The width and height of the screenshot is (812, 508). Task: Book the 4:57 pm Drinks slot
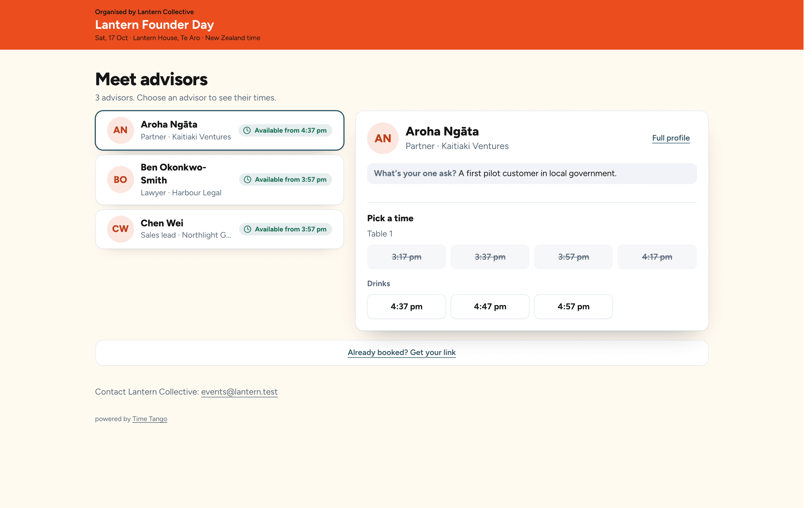[573, 306]
